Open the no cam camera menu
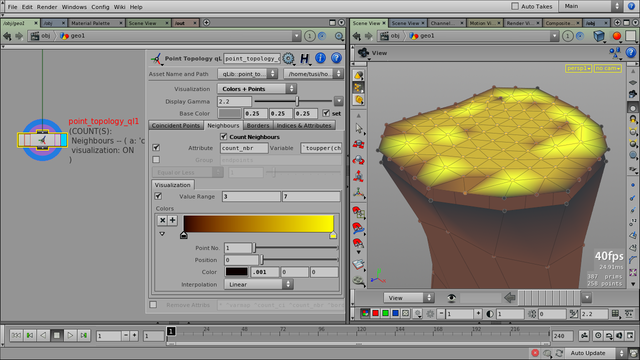Screen dimensions: 640x360 [x=608, y=69]
